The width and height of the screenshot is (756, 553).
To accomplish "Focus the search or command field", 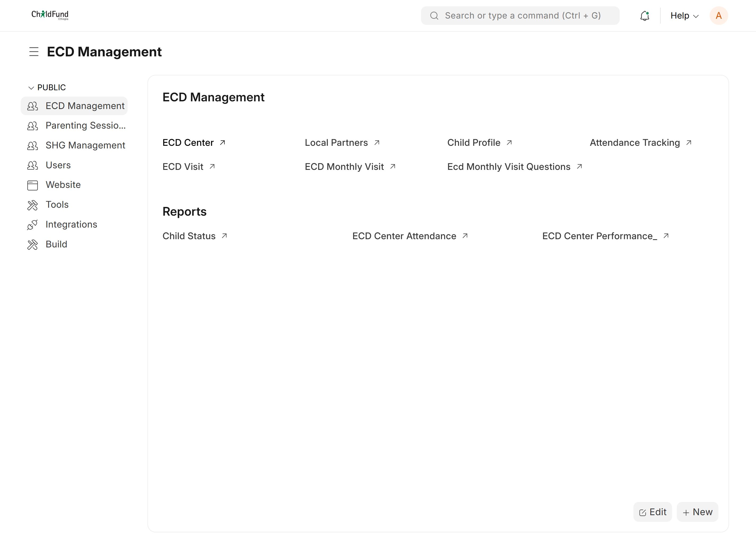I will pos(520,16).
